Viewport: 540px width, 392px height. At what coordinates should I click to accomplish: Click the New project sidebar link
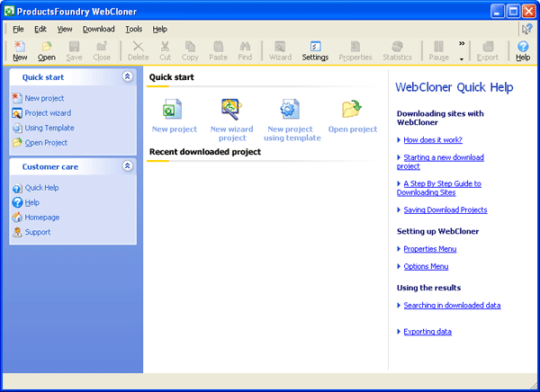pyautogui.click(x=44, y=98)
